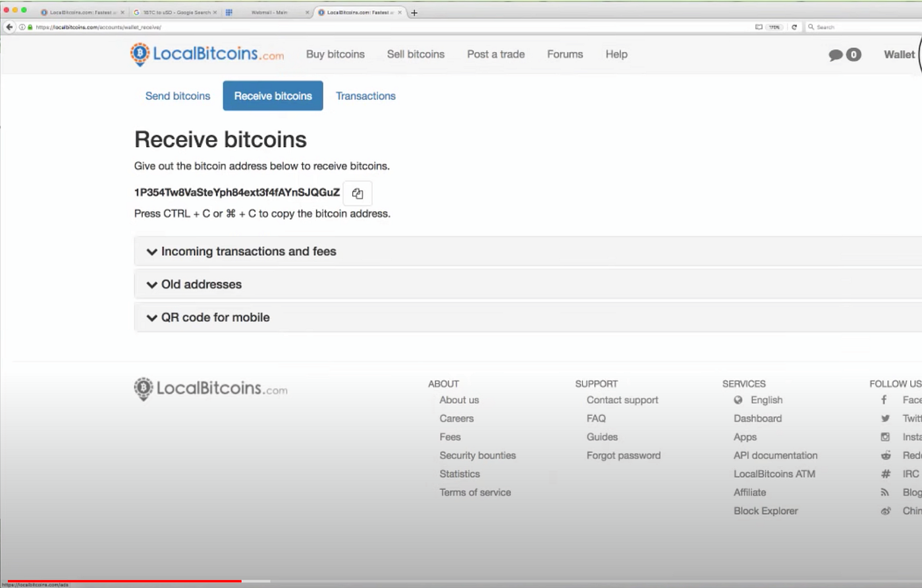922x588 pixels.
Task: Click the Weibo icon in Follow Us
Action: pyautogui.click(x=886, y=510)
